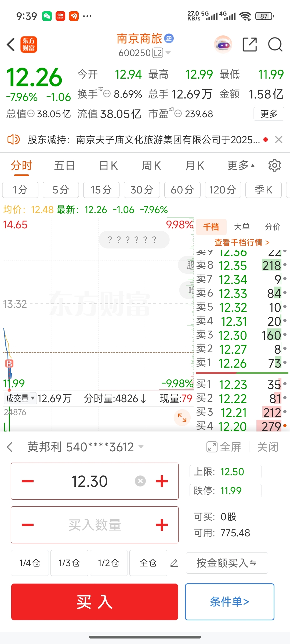Tap the red B marker on chart
The width and height of the screenshot is (290, 644).
[9, 364]
